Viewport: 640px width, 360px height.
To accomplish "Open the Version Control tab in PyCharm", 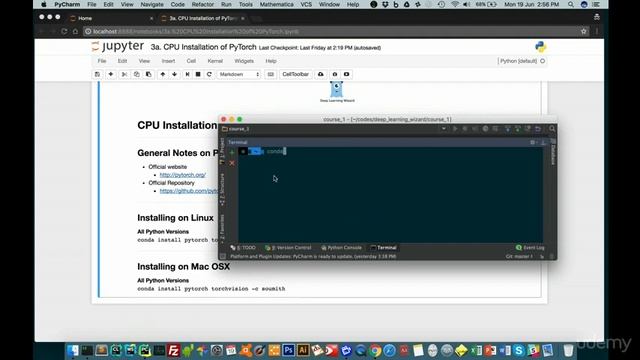I will pos(288,248).
